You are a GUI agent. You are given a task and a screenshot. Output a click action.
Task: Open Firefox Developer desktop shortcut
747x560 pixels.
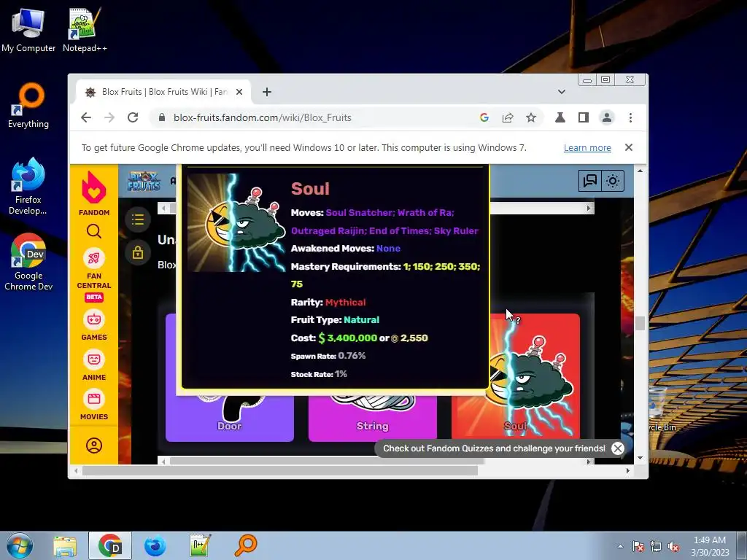pyautogui.click(x=28, y=186)
